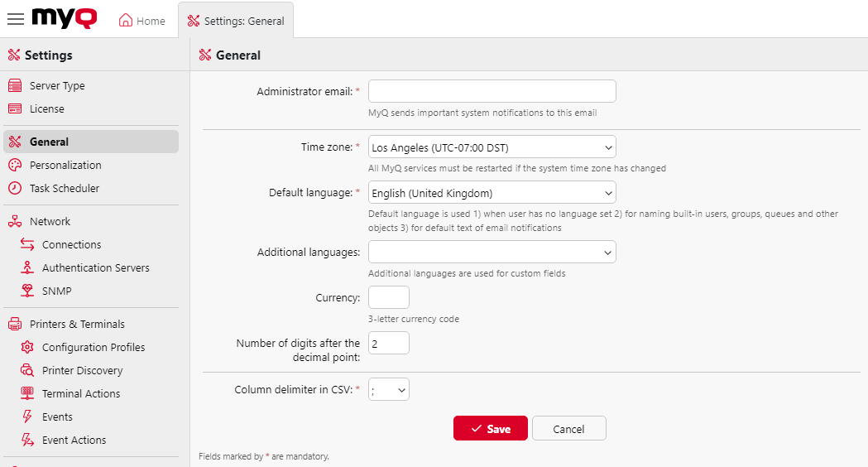868x467 pixels.
Task: Click the Administrator email input field
Action: (492, 91)
